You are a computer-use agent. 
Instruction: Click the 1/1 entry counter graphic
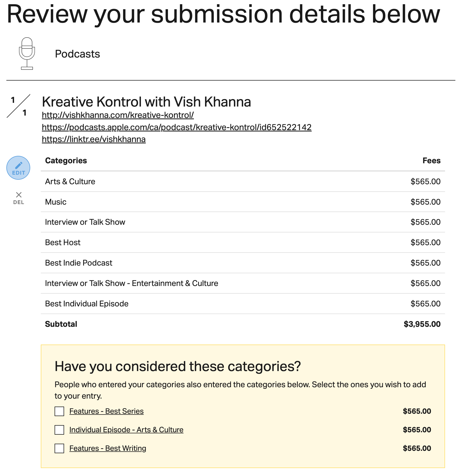coord(19,106)
